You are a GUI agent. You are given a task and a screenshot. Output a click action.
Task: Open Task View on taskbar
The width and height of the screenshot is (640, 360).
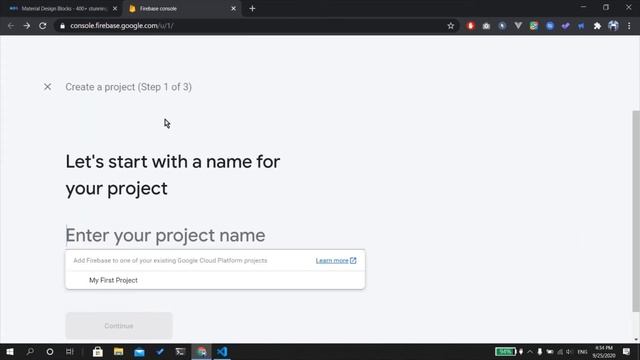click(70, 351)
